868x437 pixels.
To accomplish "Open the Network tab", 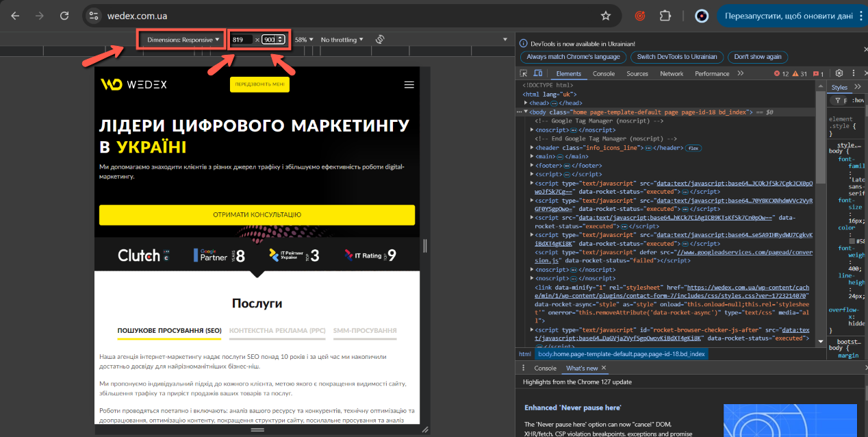I will point(672,73).
